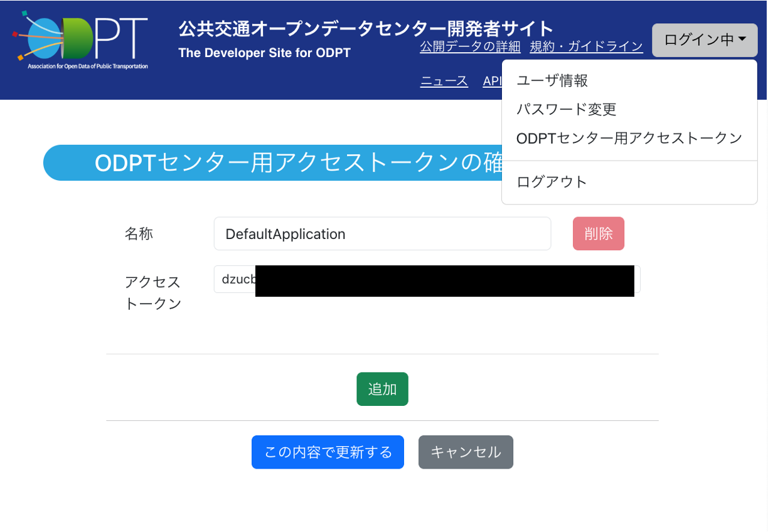Click この内容で更新する to save changes
Viewport: 768px width, 532px height.
tap(328, 452)
